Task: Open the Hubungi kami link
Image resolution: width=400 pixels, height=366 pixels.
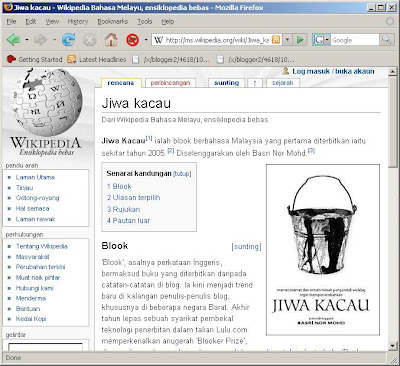Action: (x=34, y=288)
